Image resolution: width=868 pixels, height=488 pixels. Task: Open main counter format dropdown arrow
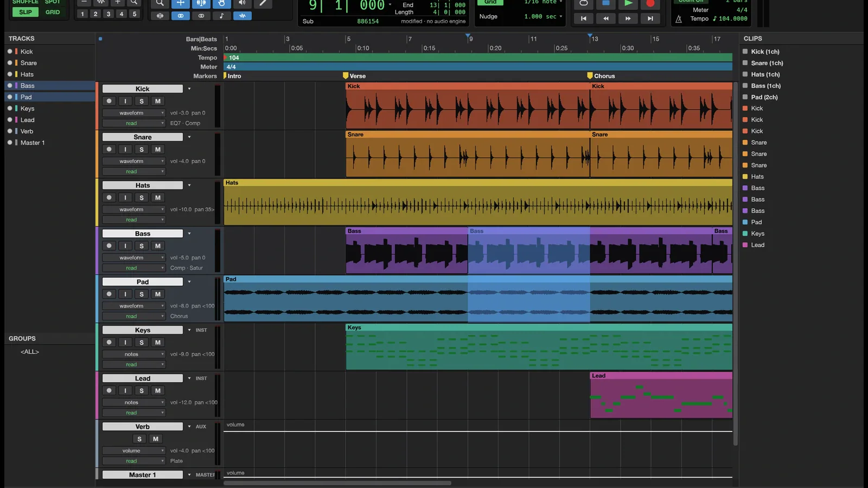(390, 4)
